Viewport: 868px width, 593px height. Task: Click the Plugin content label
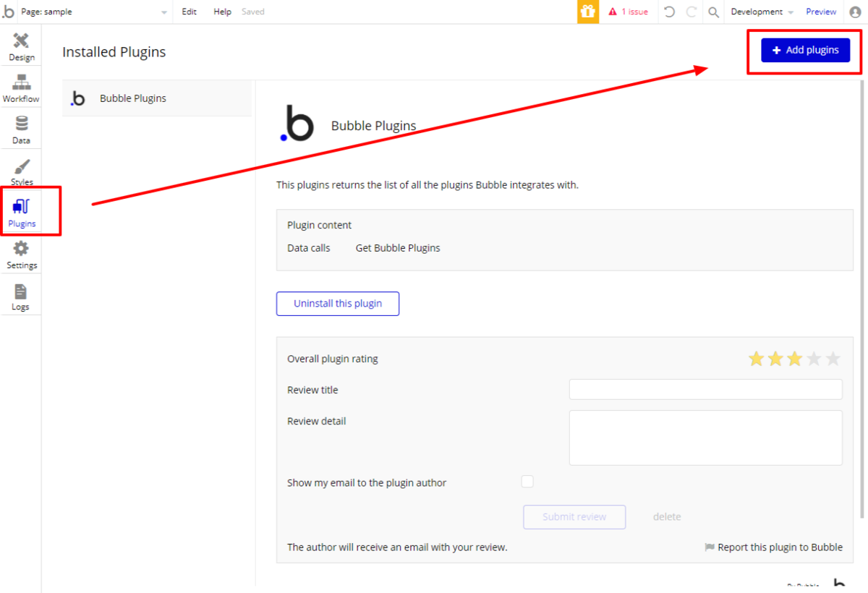coord(320,225)
